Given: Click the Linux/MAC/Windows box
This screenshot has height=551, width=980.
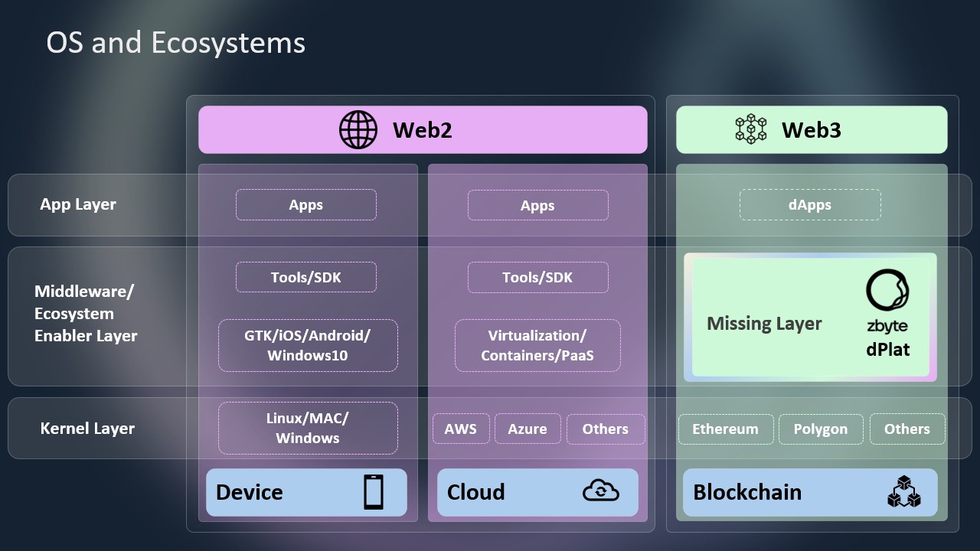Looking at the screenshot, I should coord(307,428).
